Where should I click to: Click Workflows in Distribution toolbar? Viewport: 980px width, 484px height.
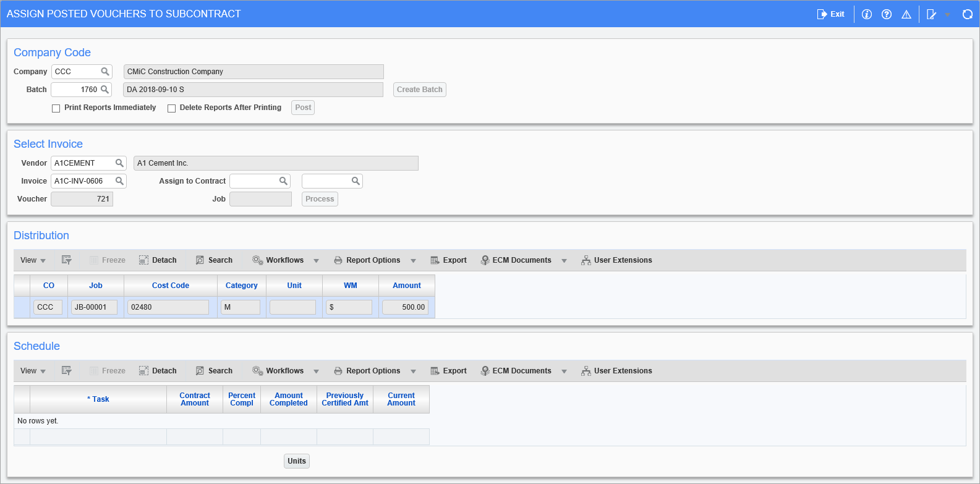point(278,260)
